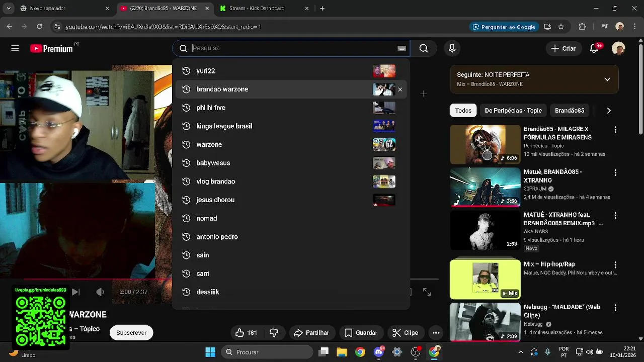Screen dimensions: 644x362
Task: Open the Windows Start menu
Action: (x=210, y=352)
